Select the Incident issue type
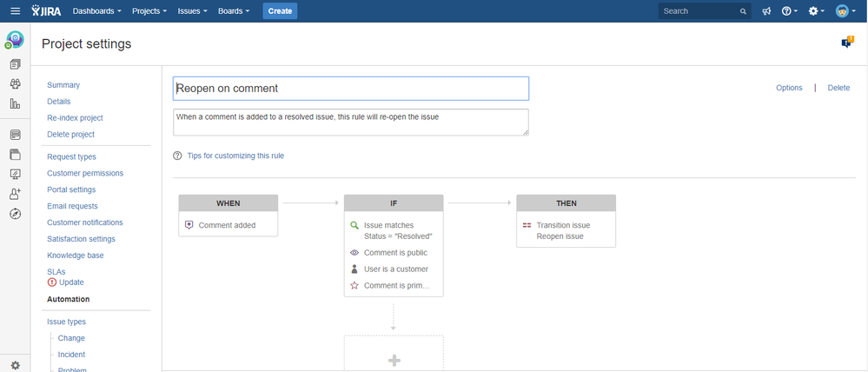868x372 pixels. [71, 355]
